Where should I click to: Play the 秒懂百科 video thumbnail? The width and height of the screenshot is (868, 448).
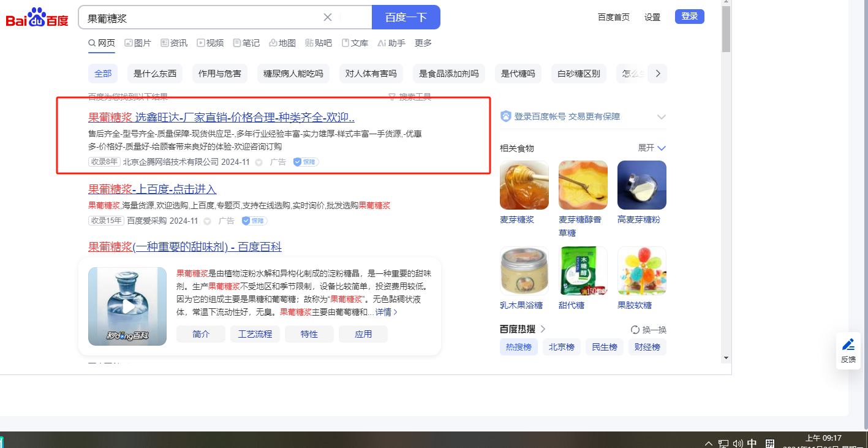(x=127, y=306)
